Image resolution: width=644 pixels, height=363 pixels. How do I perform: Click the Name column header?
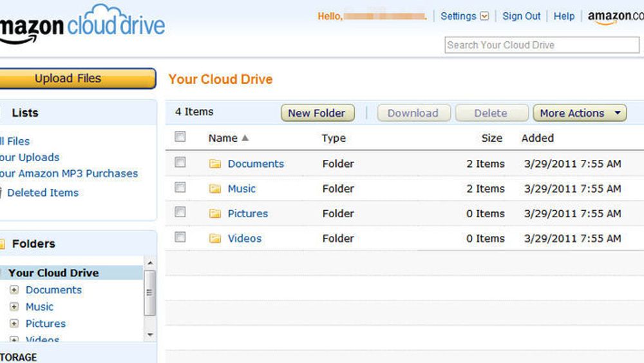click(223, 138)
